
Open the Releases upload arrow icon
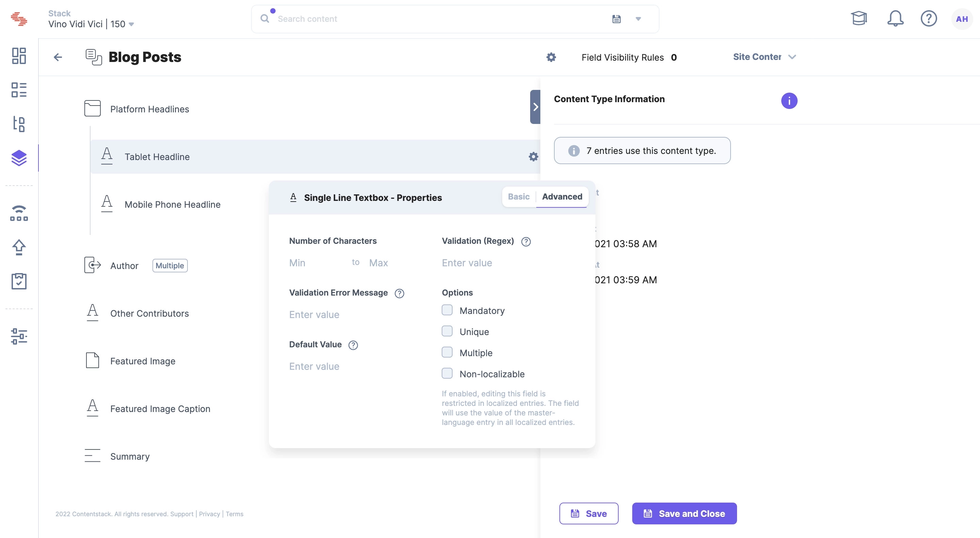[x=19, y=248]
